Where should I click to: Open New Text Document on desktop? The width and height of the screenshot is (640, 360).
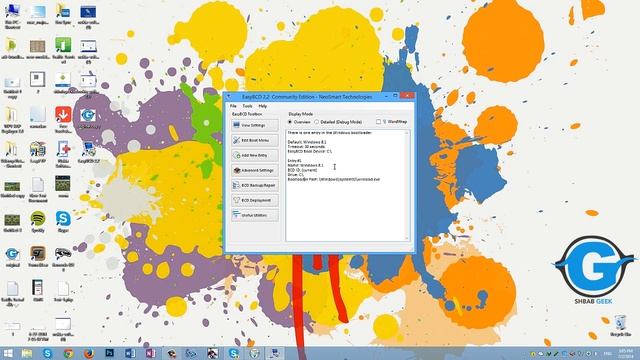pos(38,190)
